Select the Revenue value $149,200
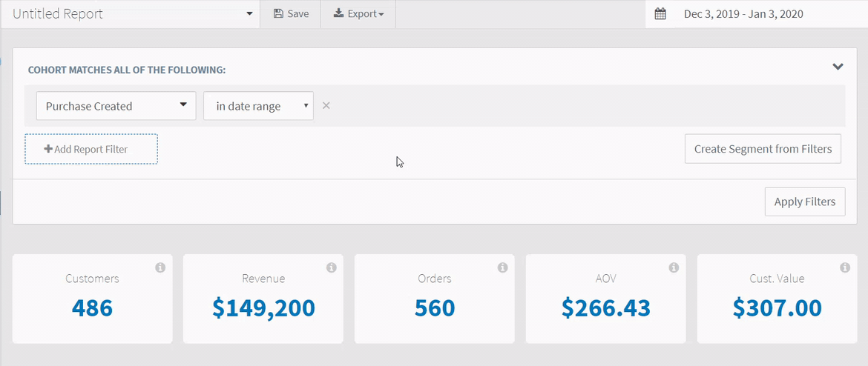 (x=263, y=308)
